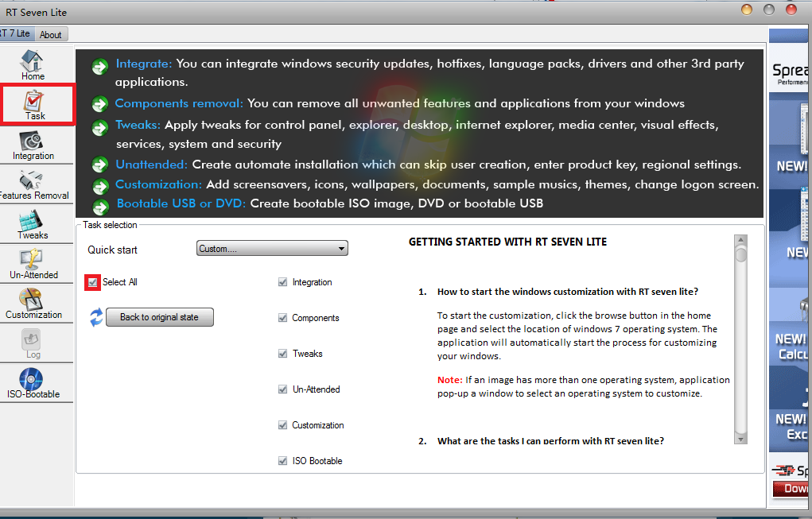Uncheck the ISO Bootable task checkbox
The width and height of the screenshot is (812, 519).
(x=283, y=460)
